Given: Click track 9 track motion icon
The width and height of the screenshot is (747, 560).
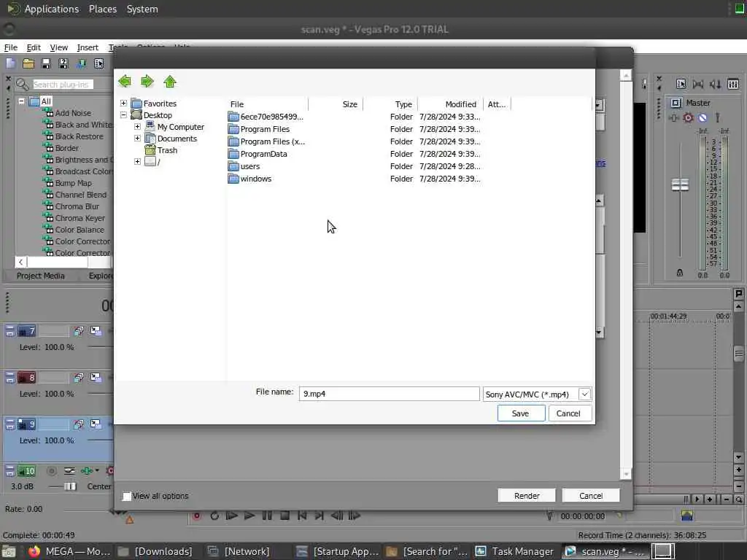Looking at the screenshot, I should (96, 424).
